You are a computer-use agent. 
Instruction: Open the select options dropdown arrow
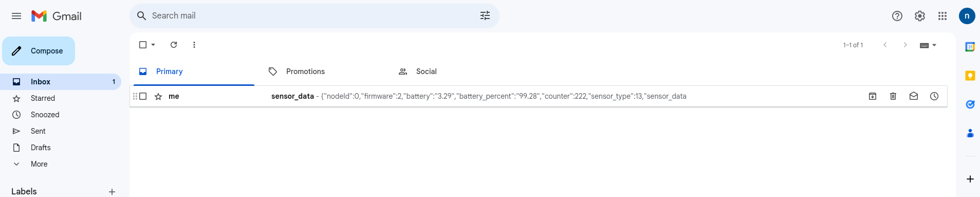coord(153,45)
